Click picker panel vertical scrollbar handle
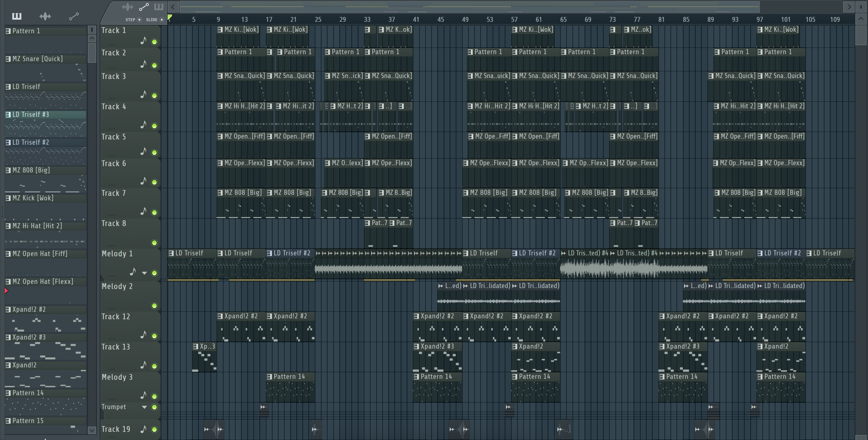This screenshot has height=440, width=868. pyautogui.click(x=92, y=53)
